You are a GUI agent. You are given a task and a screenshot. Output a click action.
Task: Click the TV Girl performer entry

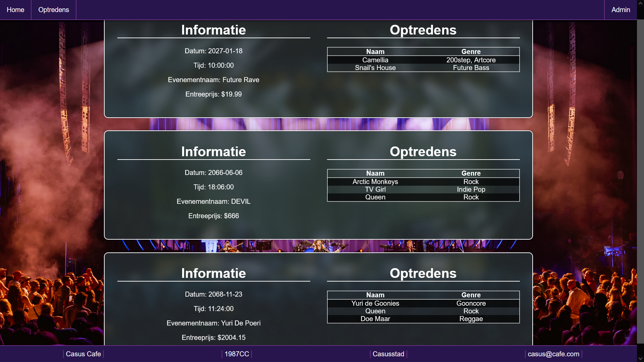(375, 189)
